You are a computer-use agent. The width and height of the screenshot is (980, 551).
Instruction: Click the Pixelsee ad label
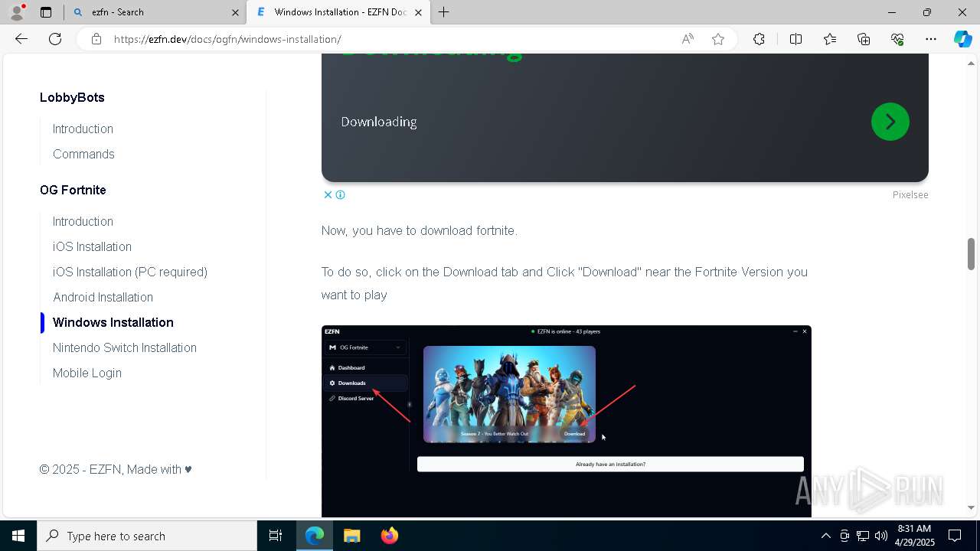pyautogui.click(x=910, y=194)
